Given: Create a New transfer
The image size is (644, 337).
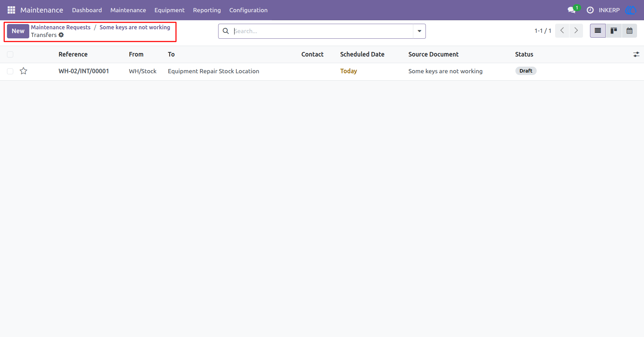Looking at the screenshot, I should point(18,31).
